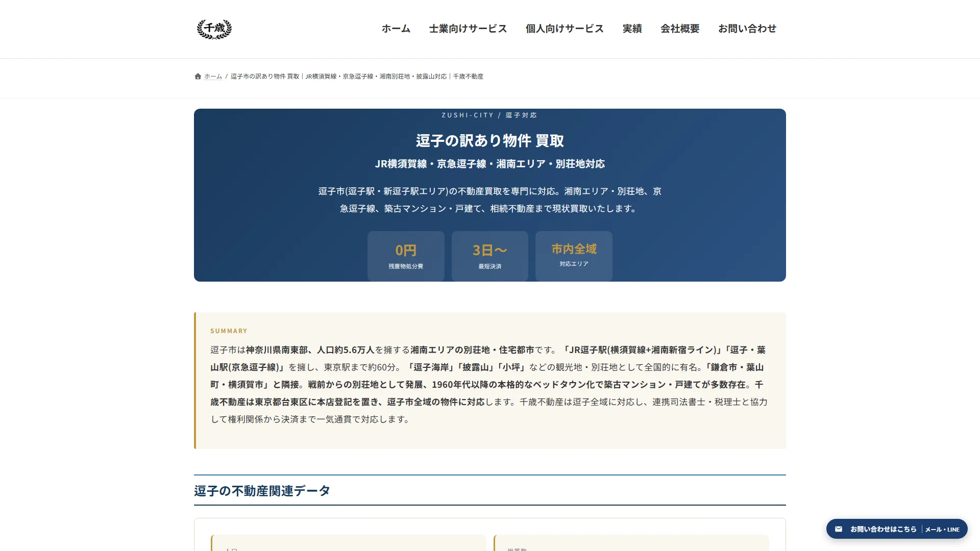Click the heading 逗子の不動産関連データ
This screenshot has height=551, width=980.
262,491
